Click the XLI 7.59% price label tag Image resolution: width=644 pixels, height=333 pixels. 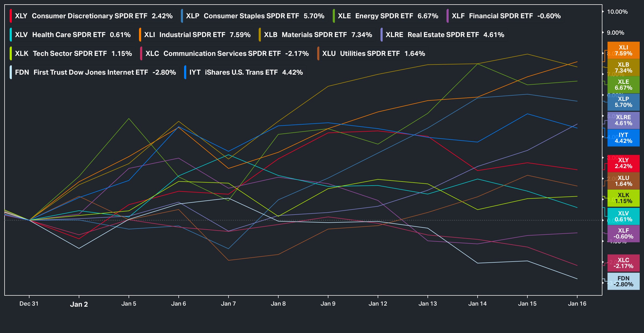(623, 50)
